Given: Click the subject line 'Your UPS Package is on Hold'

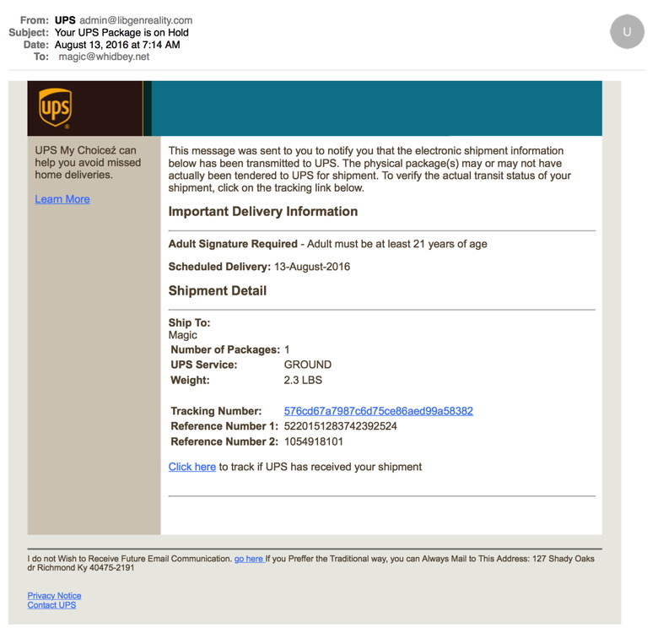Looking at the screenshot, I should (121, 33).
